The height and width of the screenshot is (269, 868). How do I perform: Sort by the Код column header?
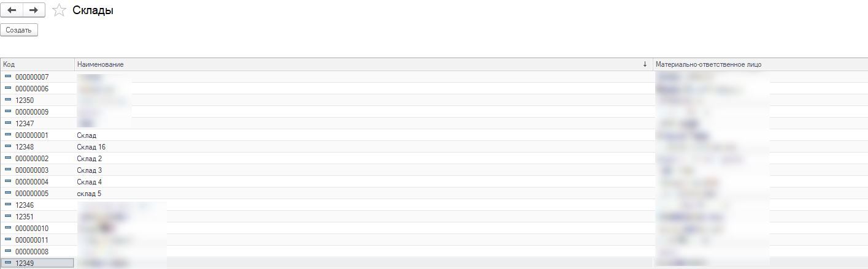click(37, 64)
